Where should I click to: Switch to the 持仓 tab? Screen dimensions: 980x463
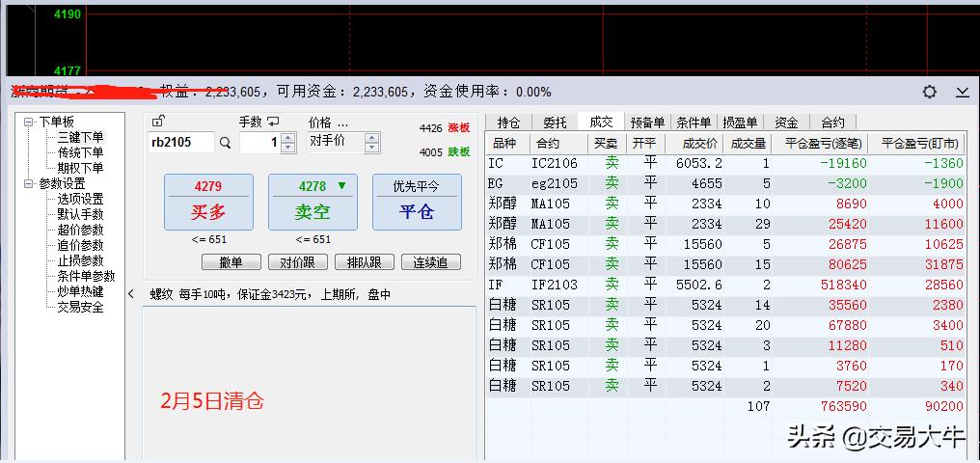point(508,123)
